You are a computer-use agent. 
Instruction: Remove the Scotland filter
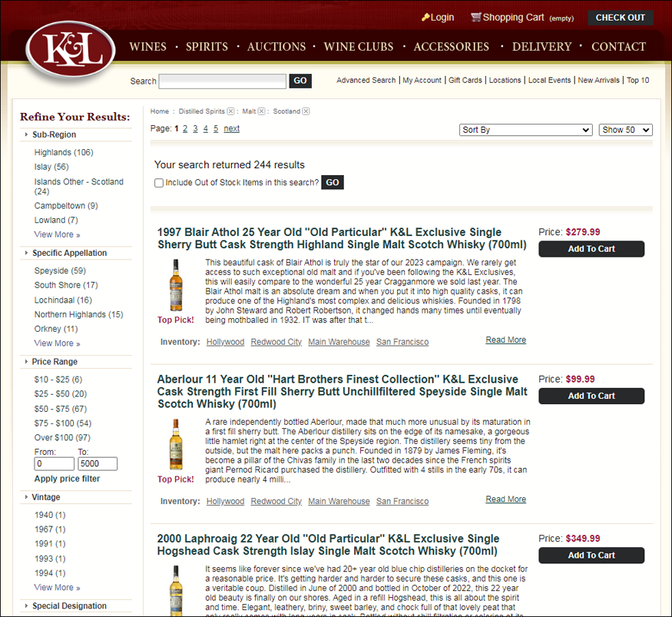coord(306,111)
